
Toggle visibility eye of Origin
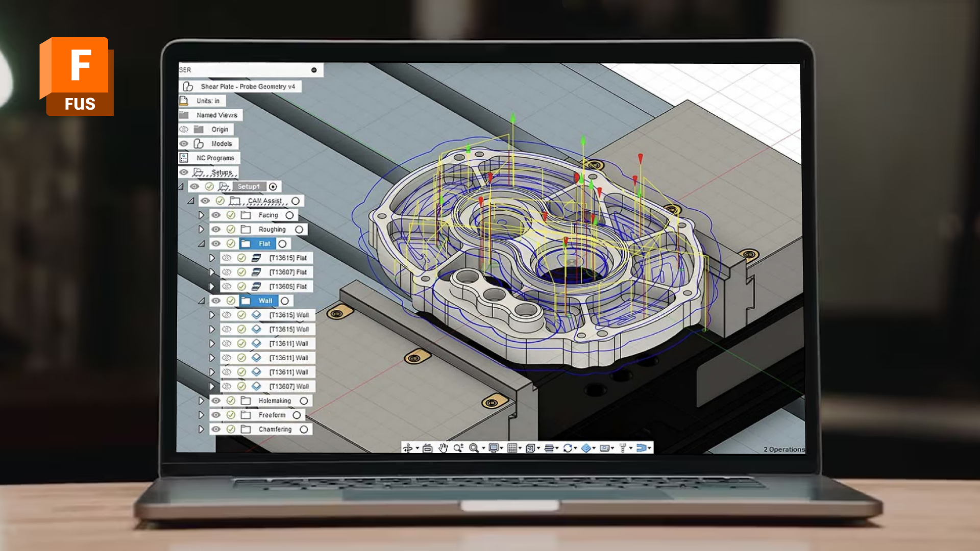184,130
